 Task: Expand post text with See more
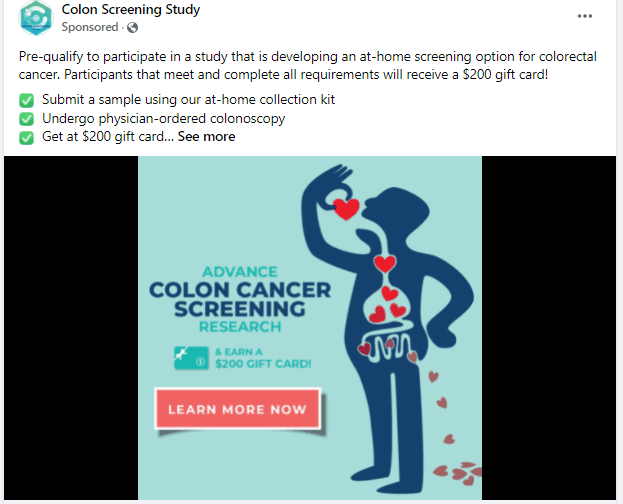[x=206, y=137]
